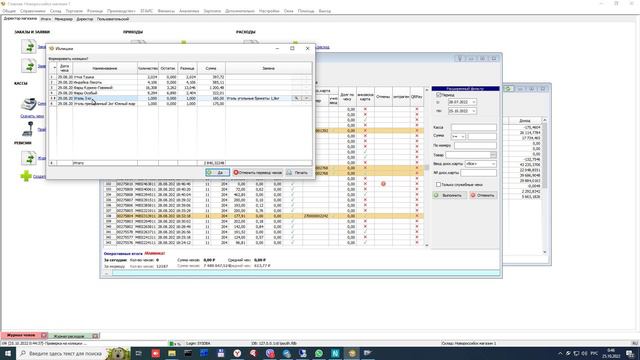Select the Уголь прессованный 3кг row
The height and width of the screenshot is (360, 640).
pos(180,104)
